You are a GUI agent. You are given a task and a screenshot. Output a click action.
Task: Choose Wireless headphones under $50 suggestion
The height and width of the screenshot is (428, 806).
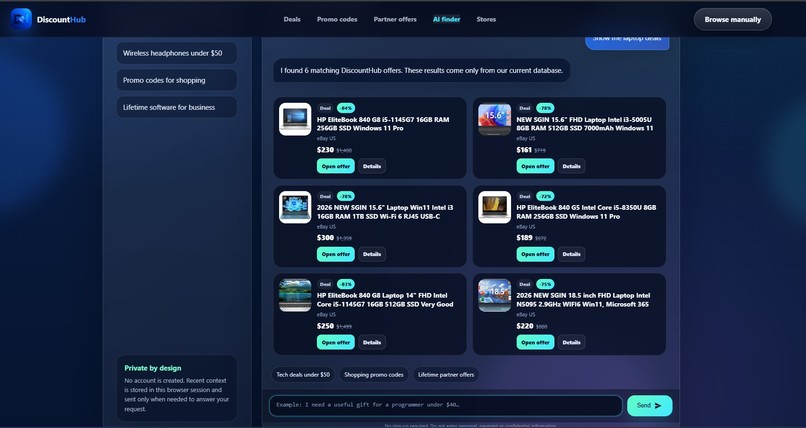coord(177,53)
